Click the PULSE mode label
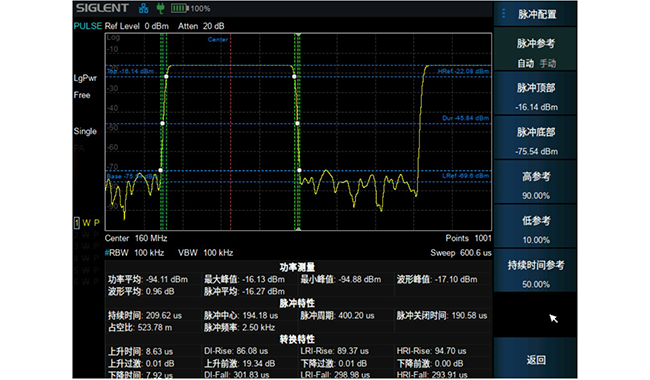This screenshot has width=650, height=380. (87, 26)
